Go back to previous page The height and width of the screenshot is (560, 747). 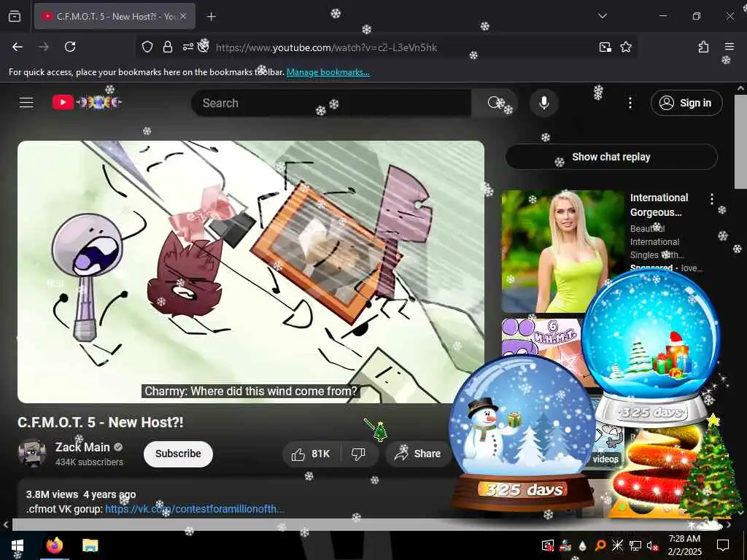[18, 47]
